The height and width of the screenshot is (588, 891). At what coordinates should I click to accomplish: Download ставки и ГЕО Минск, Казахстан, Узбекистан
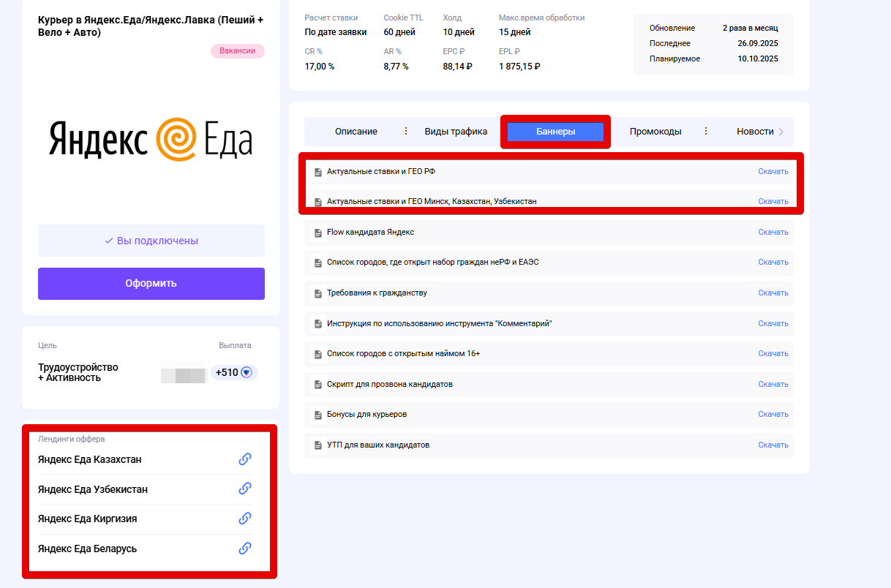(x=773, y=201)
